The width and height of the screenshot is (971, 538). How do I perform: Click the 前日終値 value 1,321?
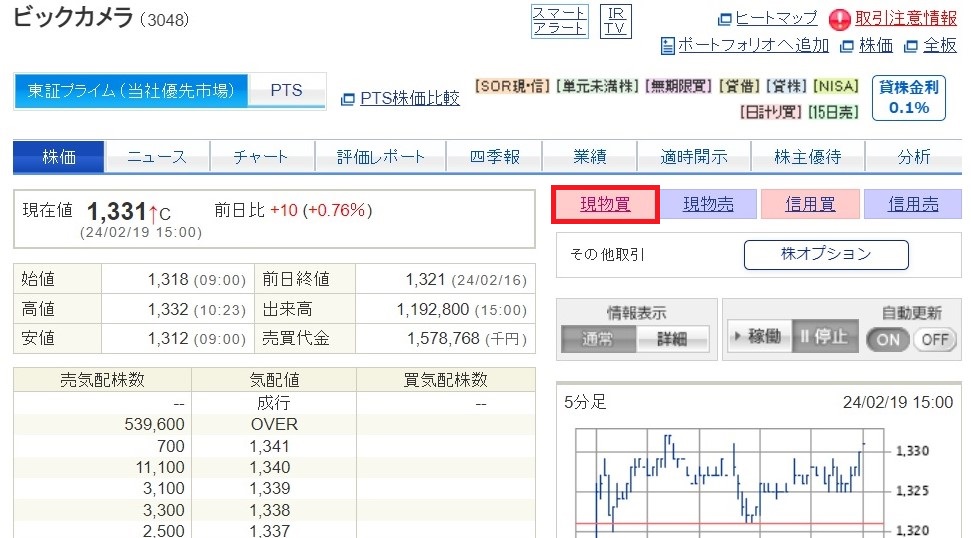(425, 279)
